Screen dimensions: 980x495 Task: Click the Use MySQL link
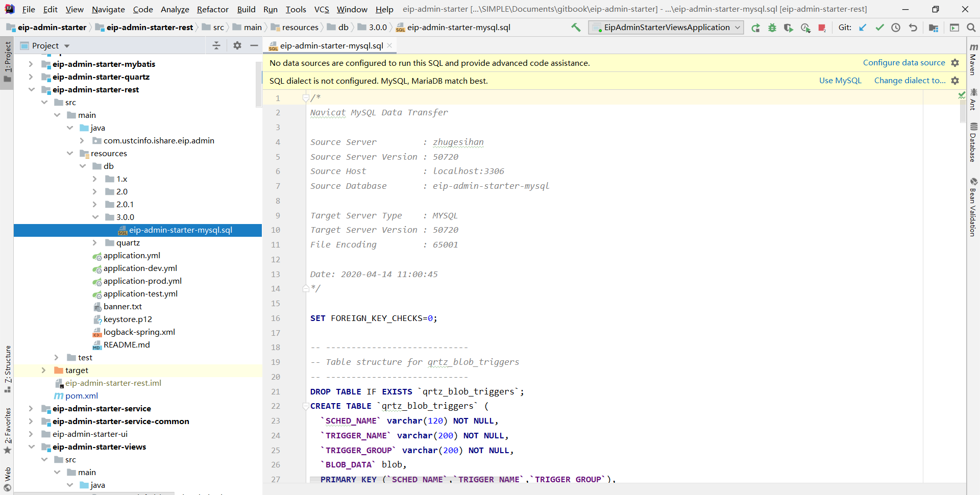click(x=840, y=81)
